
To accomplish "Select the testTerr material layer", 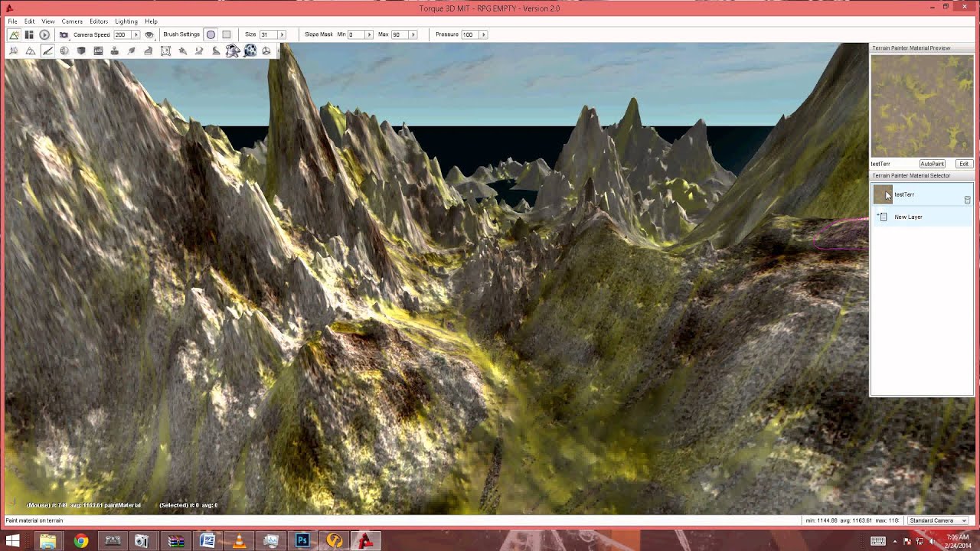I will pos(922,194).
